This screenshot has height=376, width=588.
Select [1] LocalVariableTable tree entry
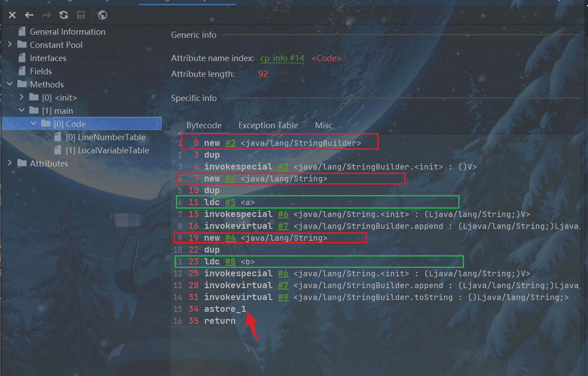[x=107, y=150]
